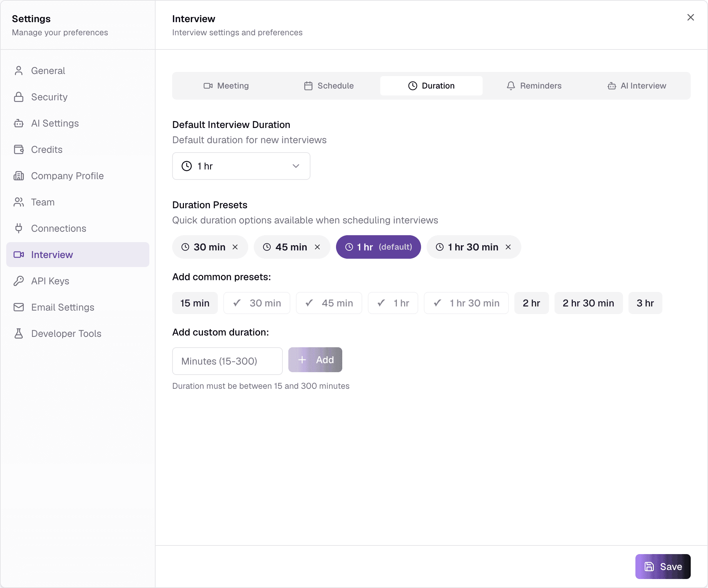Click the Team people icon
Image resolution: width=708 pixels, height=588 pixels.
pos(19,202)
